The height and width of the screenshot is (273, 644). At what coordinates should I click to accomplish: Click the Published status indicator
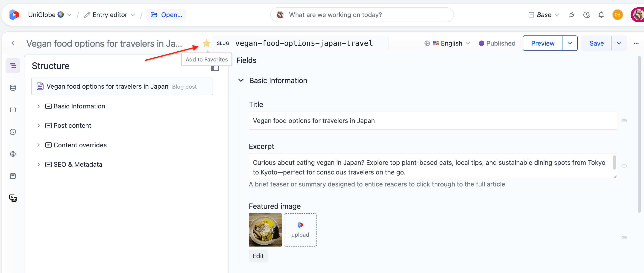497,43
